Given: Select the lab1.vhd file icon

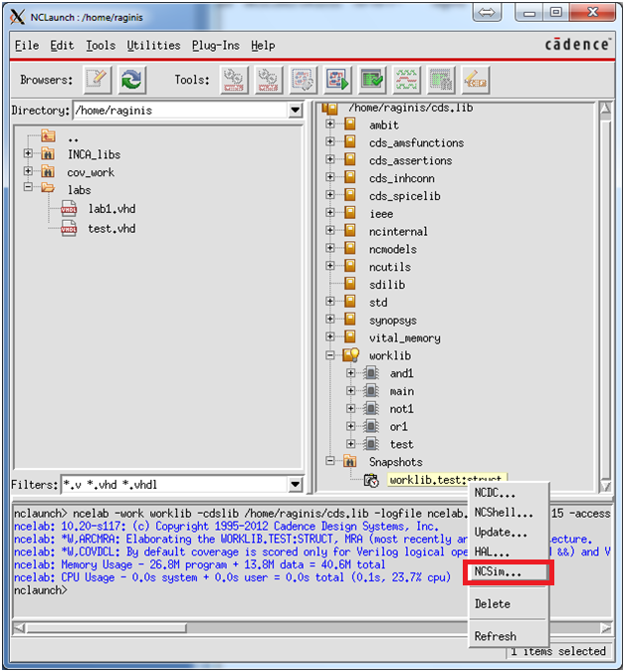Looking at the screenshot, I should [x=69, y=209].
